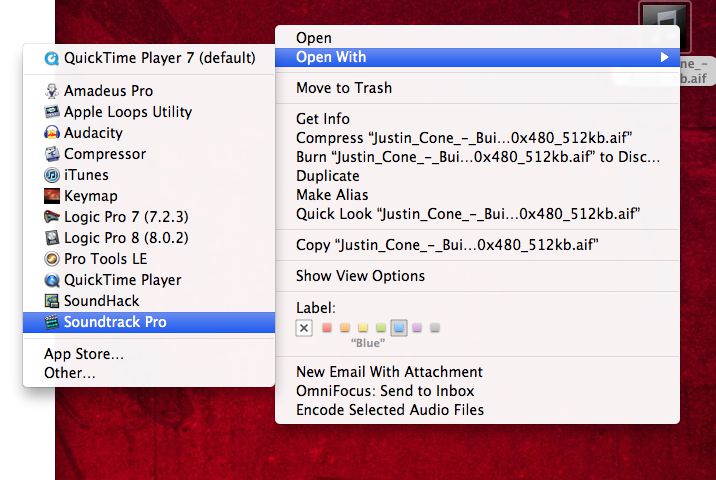Click the Logic Pro 8 icon

[52, 237]
